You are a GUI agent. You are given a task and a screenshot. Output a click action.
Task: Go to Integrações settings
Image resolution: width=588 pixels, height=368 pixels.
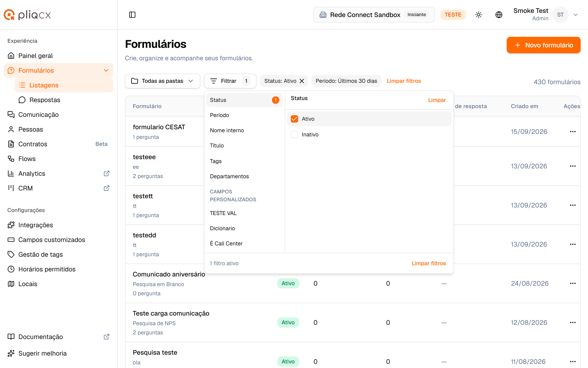(59, 225)
